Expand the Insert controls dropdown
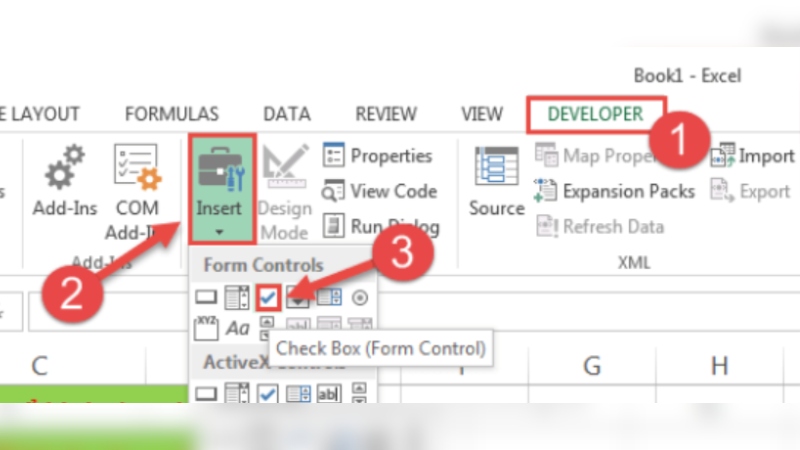The image size is (800, 450). (x=222, y=189)
